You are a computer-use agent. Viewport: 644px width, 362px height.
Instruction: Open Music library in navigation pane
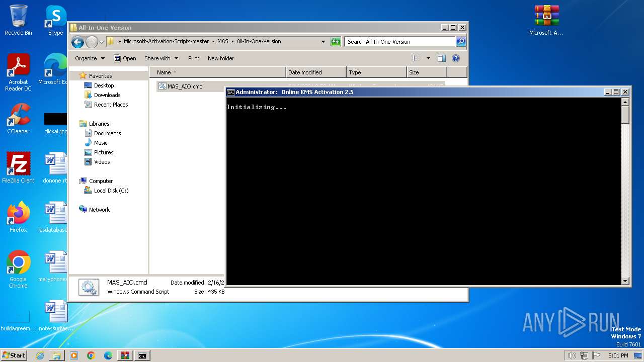point(101,143)
